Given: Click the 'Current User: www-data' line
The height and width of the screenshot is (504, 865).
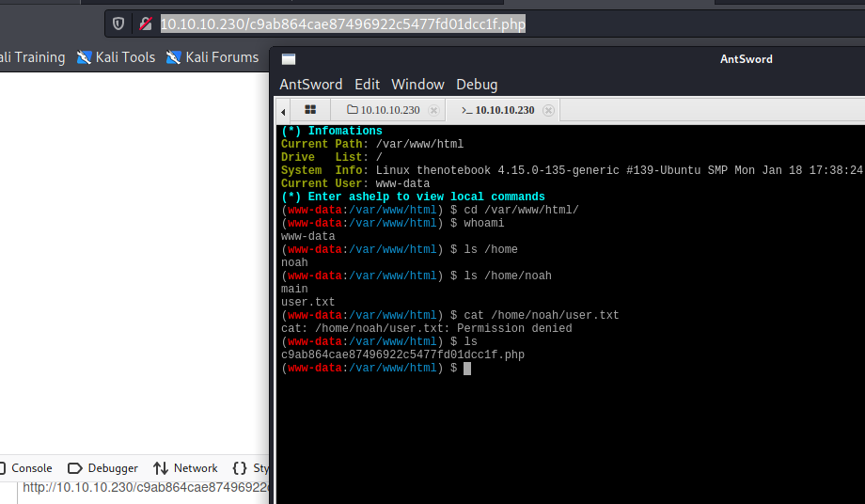Looking at the screenshot, I should pyautogui.click(x=355, y=183).
